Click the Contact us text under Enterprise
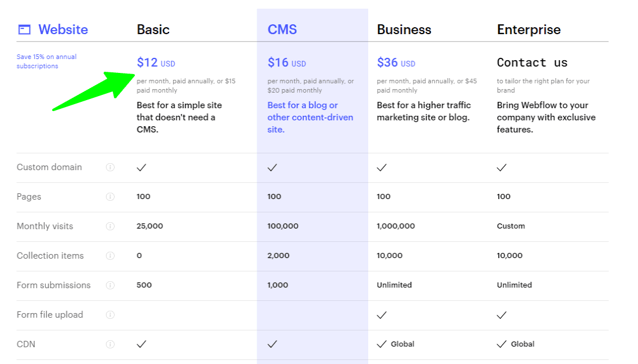This screenshot has height=364, width=638. [532, 62]
